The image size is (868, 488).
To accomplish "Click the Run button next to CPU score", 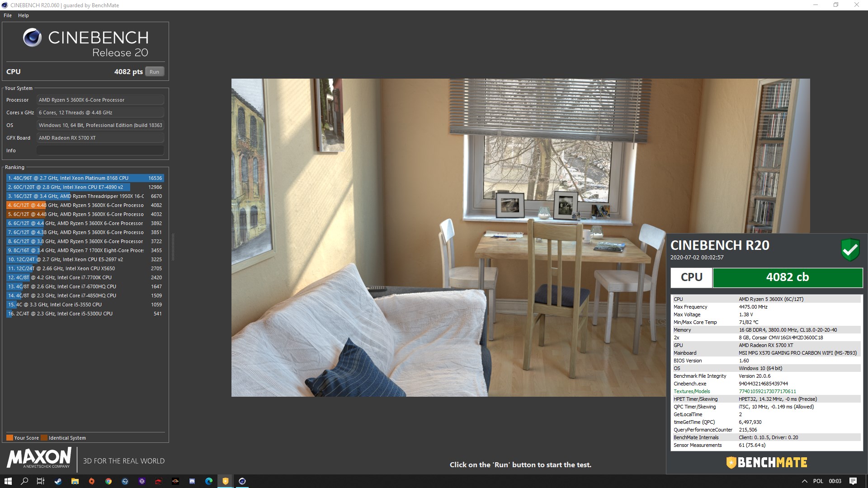I will (154, 72).
